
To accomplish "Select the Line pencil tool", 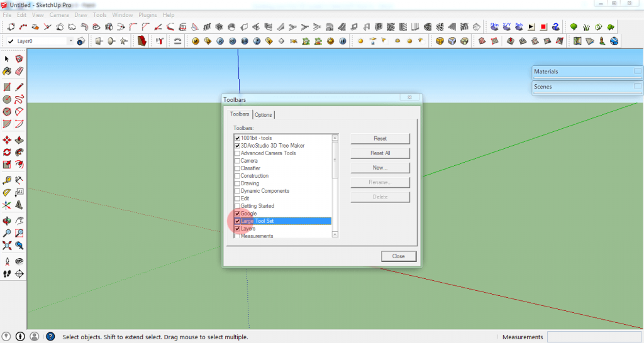I will click(19, 87).
